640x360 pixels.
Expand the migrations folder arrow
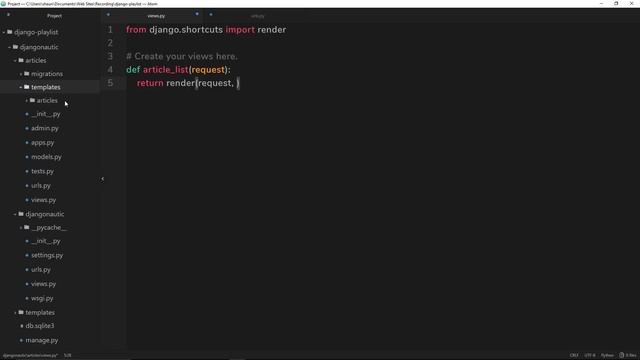(x=21, y=74)
